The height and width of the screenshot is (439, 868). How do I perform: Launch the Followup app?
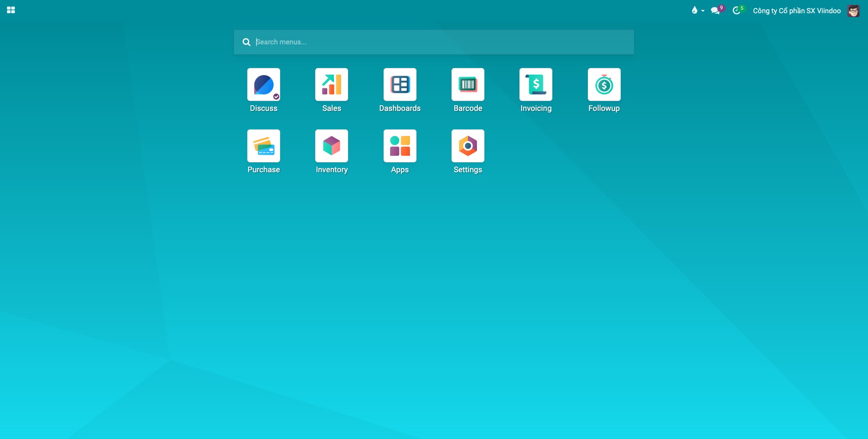(604, 84)
